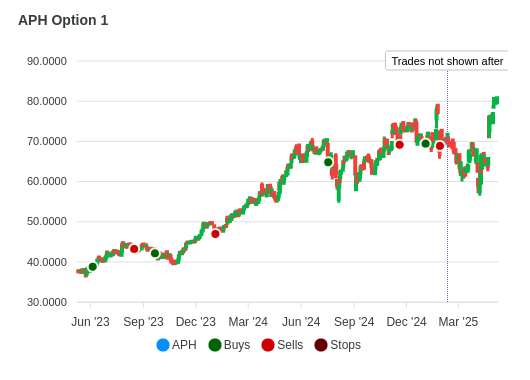Click the dark green Buys legend circle
The width and height of the screenshot is (530, 380).
click(x=215, y=345)
